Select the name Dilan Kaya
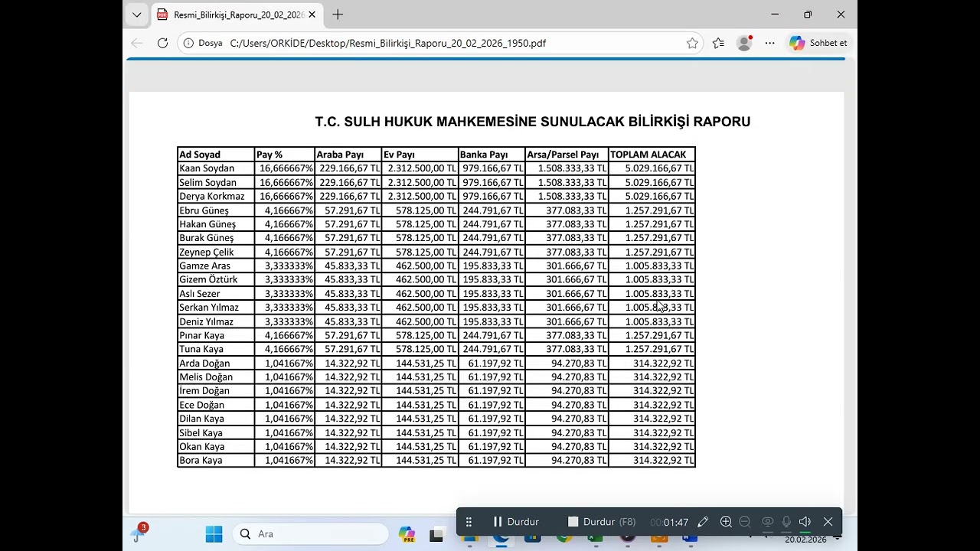 pos(202,419)
